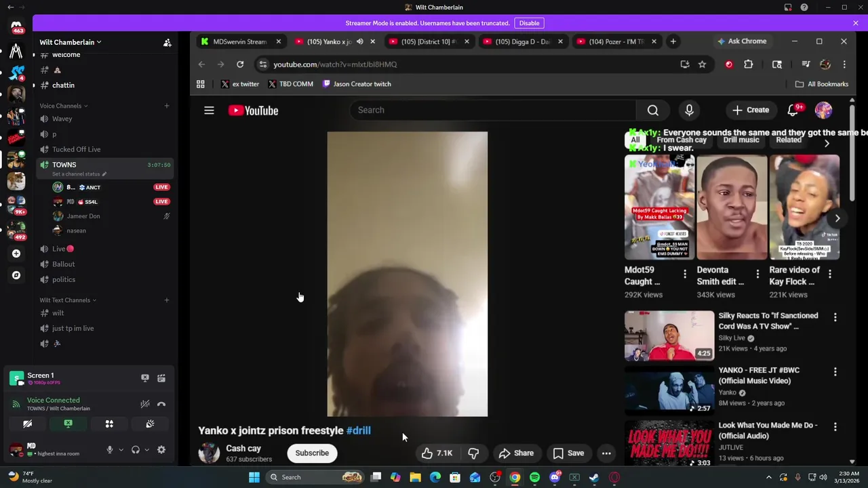Screen dimensions: 868x488
Task: Add a channel to Voice Channels
Action: (166, 106)
